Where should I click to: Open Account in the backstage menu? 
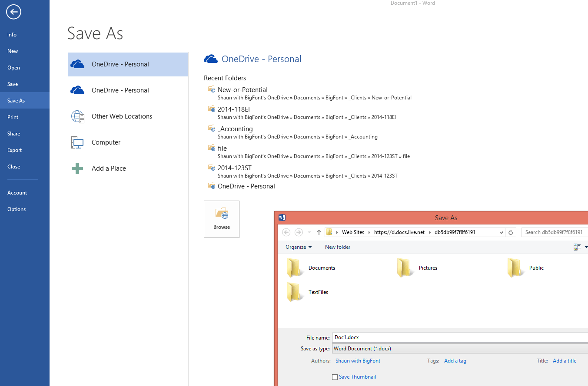25,193
